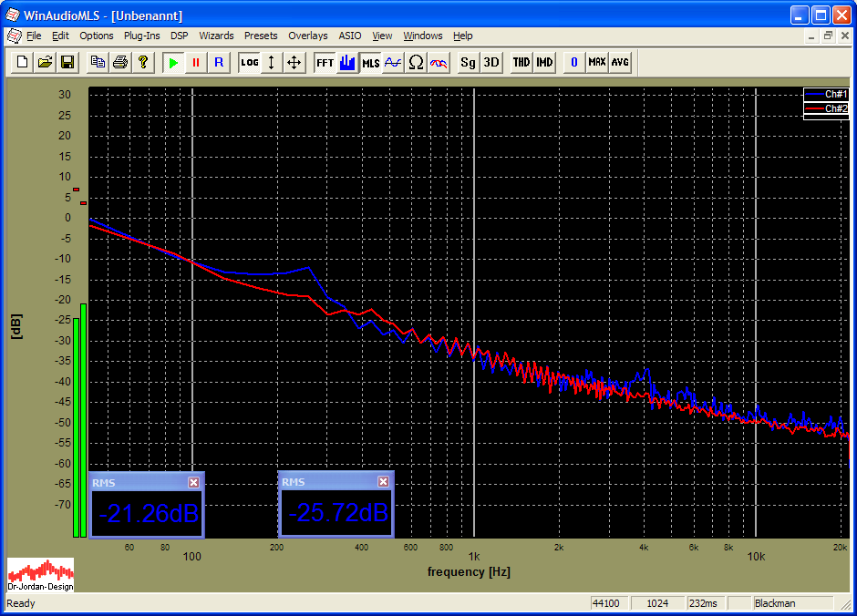
Task: Expand the Presets menu
Action: (x=261, y=36)
